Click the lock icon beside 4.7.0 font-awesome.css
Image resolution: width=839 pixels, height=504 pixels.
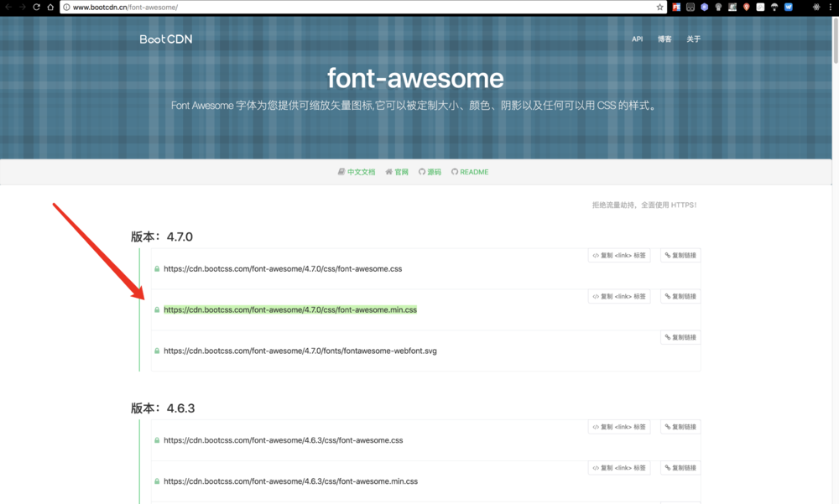pos(157,268)
